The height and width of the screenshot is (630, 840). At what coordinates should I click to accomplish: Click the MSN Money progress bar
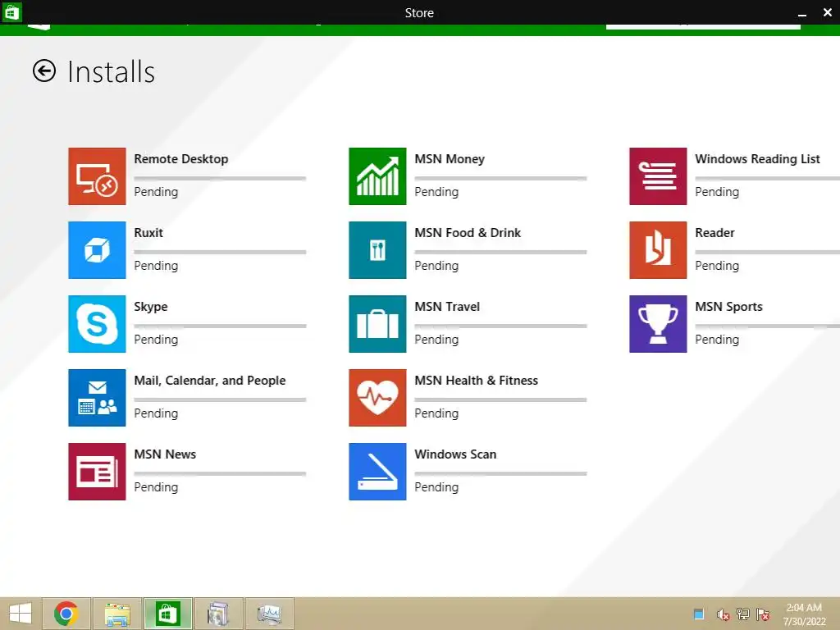pyautogui.click(x=501, y=178)
